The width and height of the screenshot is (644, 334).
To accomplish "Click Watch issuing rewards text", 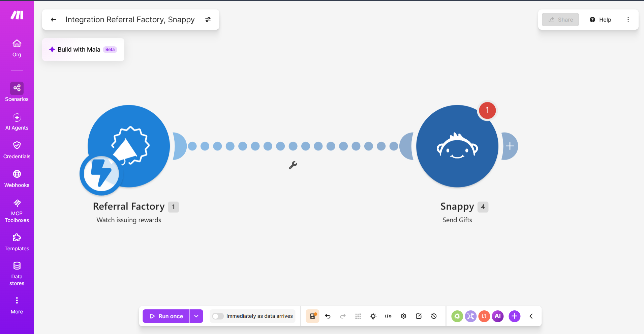I will coord(129,220).
